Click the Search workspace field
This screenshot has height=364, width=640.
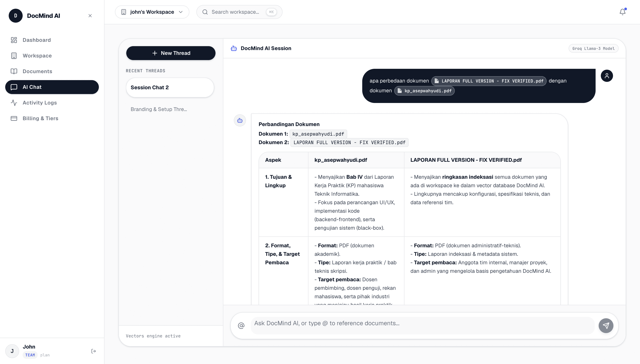click(x=239, y=12)
